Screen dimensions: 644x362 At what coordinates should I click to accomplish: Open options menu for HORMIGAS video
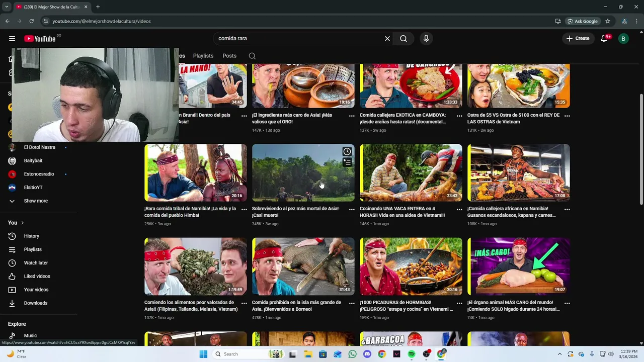459,303
